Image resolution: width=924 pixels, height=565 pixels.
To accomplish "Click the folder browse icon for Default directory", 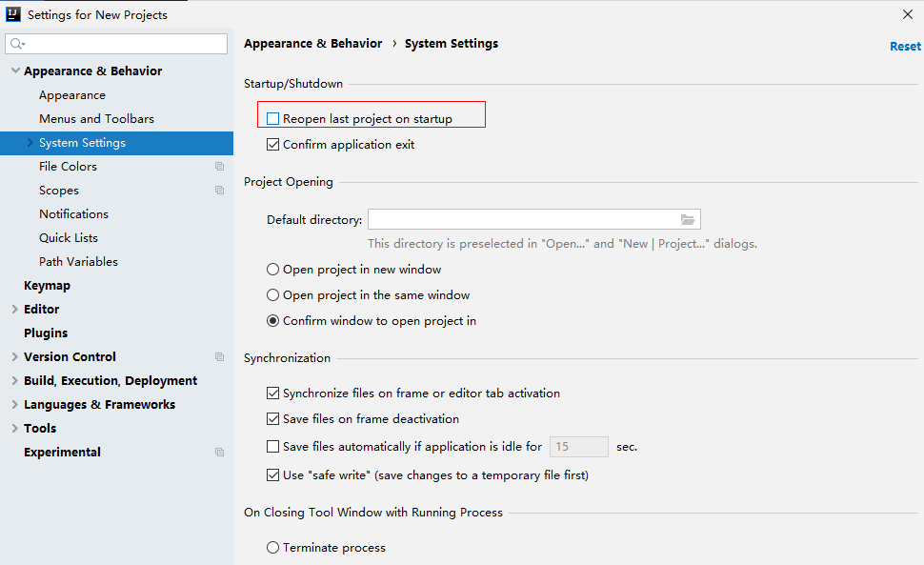I will [688, 220].
